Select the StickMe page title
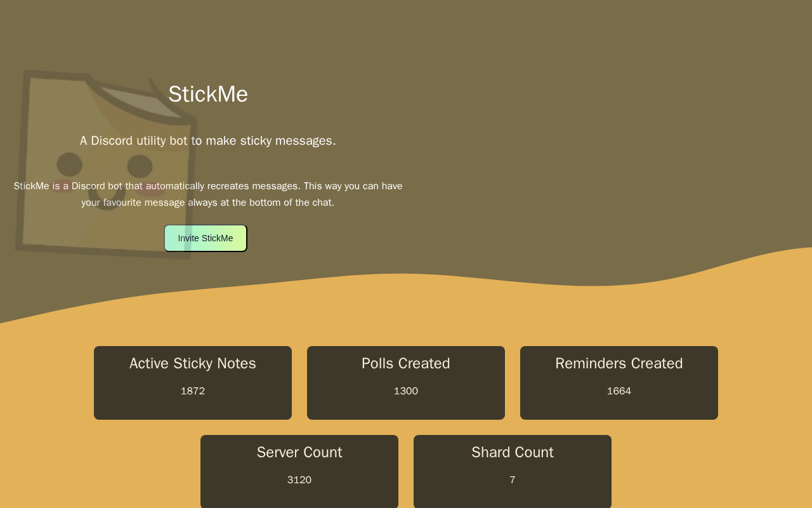The width and height of the screenshot is (812, 508). (x=208, y=94)
